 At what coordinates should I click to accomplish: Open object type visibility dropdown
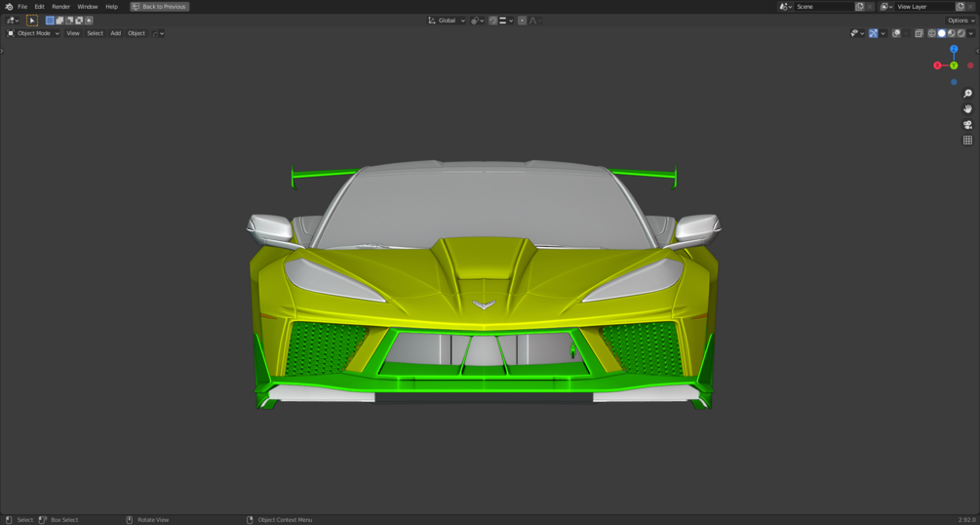point(857,33)
